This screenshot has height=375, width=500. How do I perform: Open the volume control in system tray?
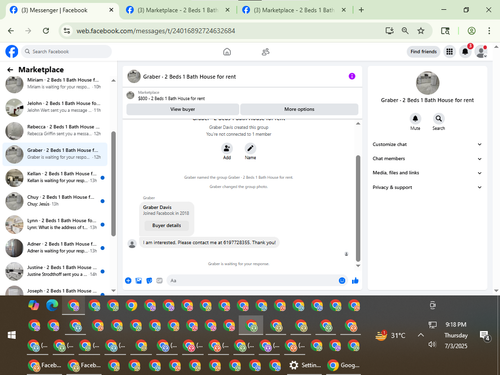pos(432,344)
